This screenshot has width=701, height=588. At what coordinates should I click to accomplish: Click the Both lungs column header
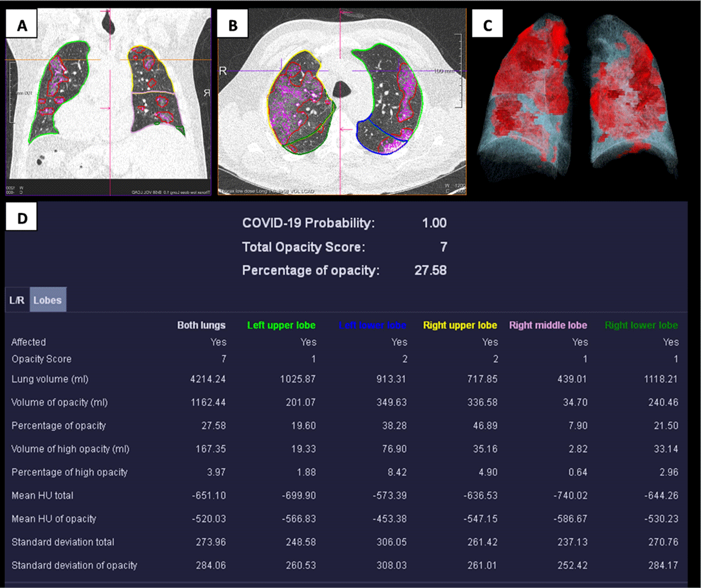click(201, 325)
